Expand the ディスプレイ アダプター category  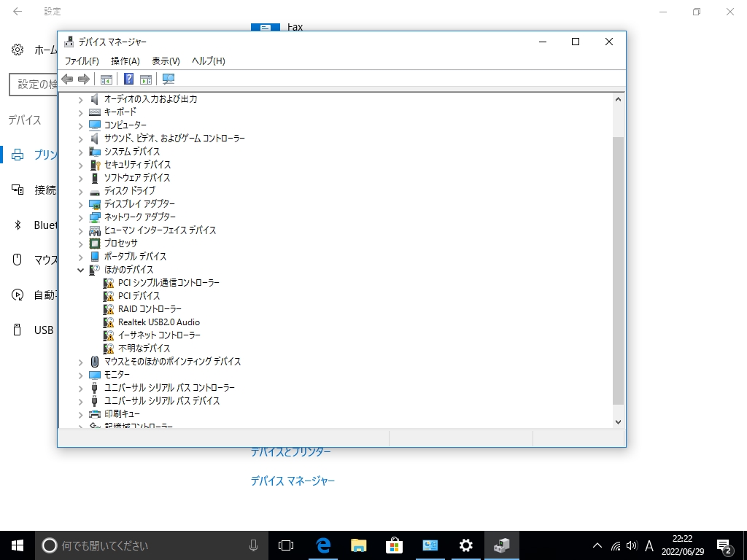point(80,204)
